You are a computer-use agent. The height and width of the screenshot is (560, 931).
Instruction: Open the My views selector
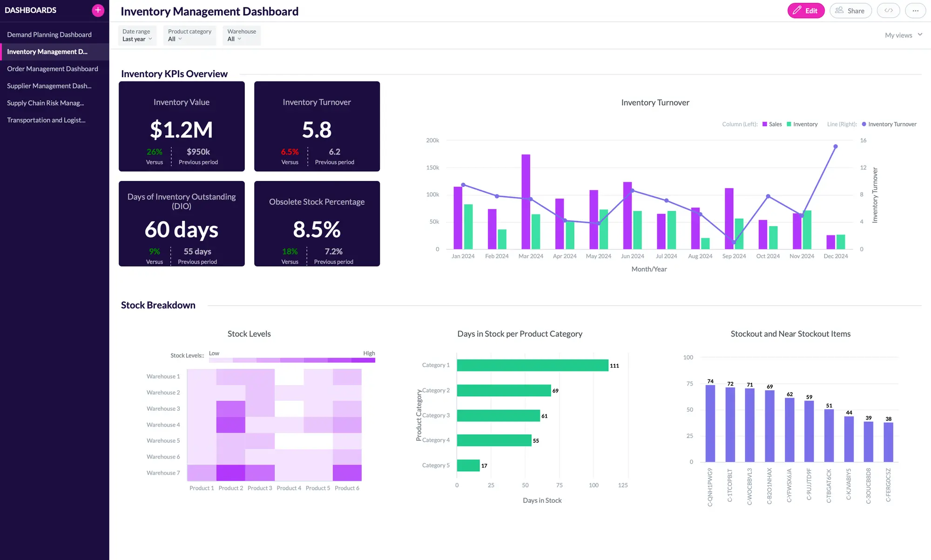point(902,35)
